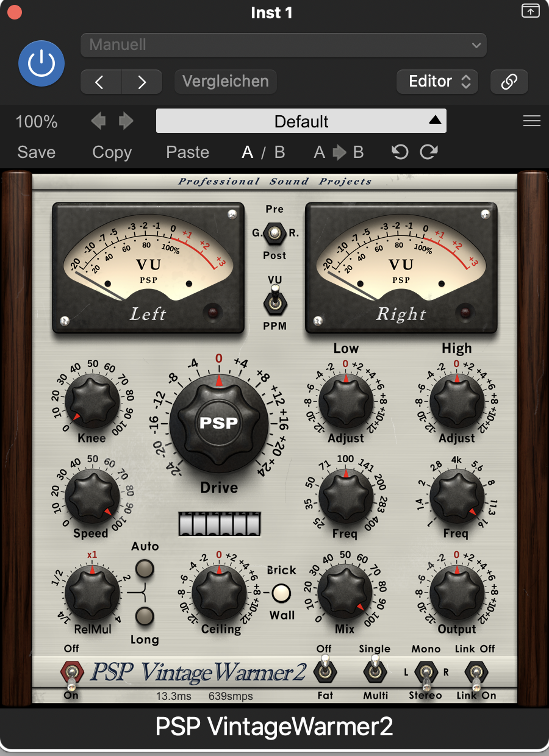
Task: Open the hamburger menu icon
Action: (x=532, y=121)
